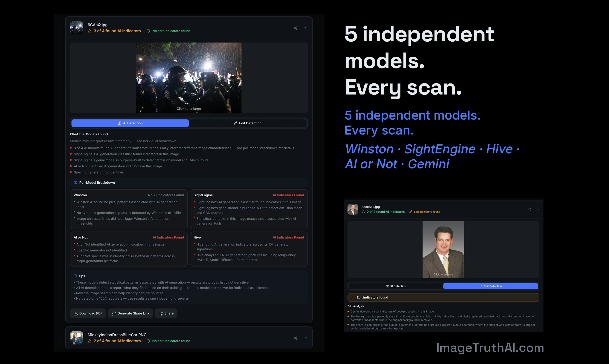This screenshot has height=364, width=609.
Task: Click "AI Indicators Found" on SightEngine card
Action: click(288, 195)
